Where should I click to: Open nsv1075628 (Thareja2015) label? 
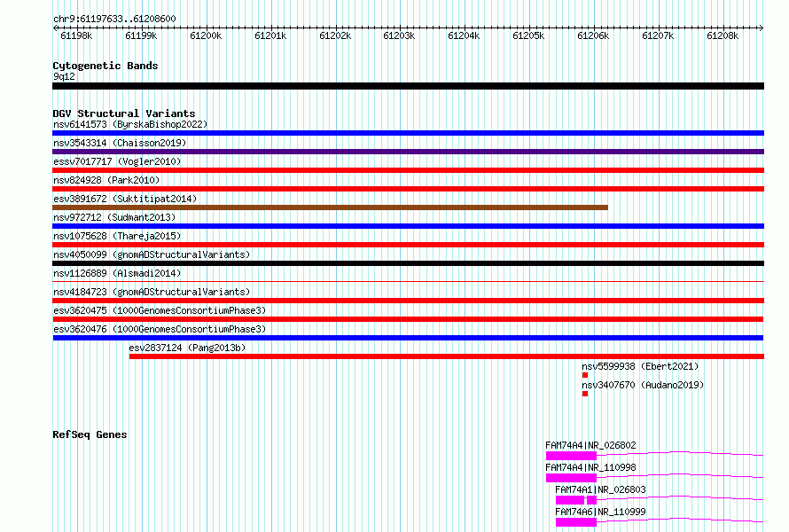click(117, 236)
